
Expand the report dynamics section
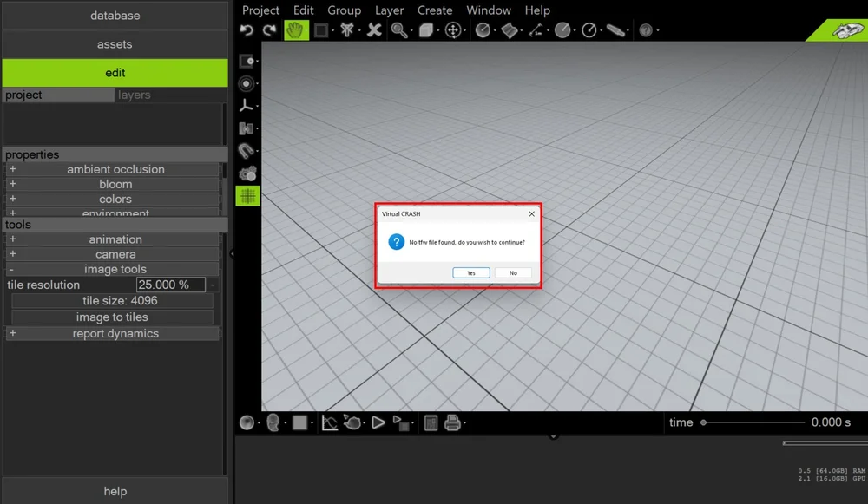112,334
